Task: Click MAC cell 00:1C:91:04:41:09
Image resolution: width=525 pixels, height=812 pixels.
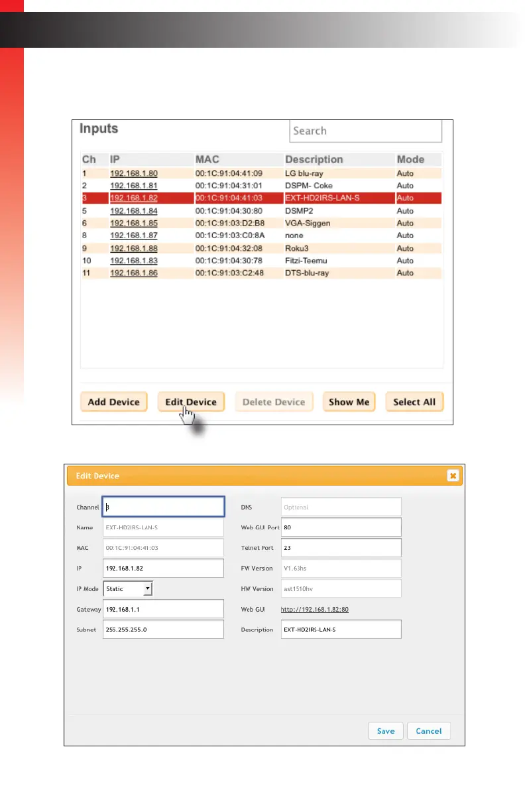Action: 229,173
